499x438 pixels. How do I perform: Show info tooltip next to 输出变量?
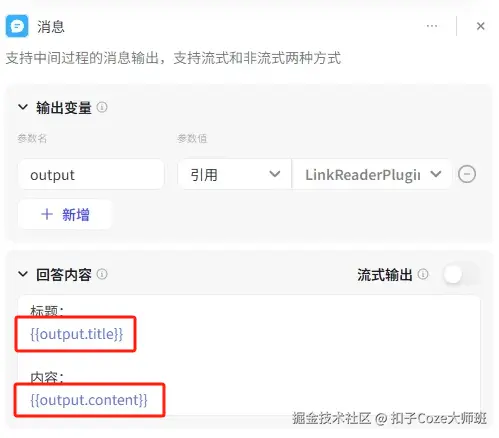[102, 107]
